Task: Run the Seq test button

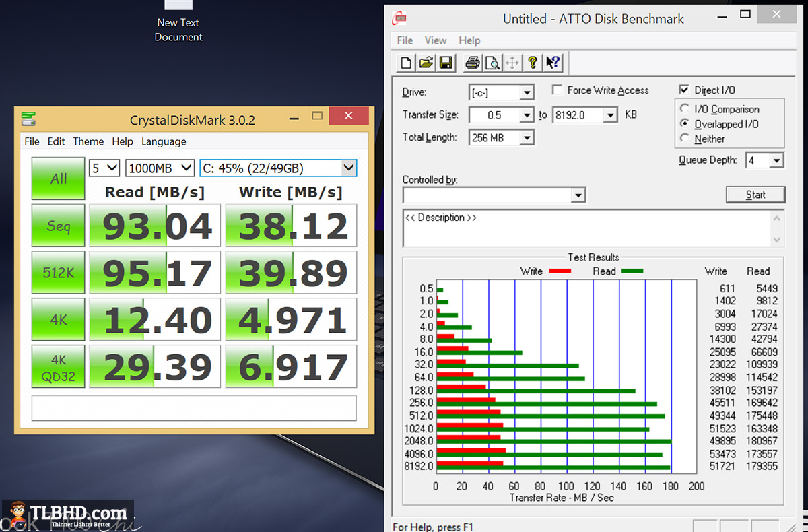Action: click(59, 226)
